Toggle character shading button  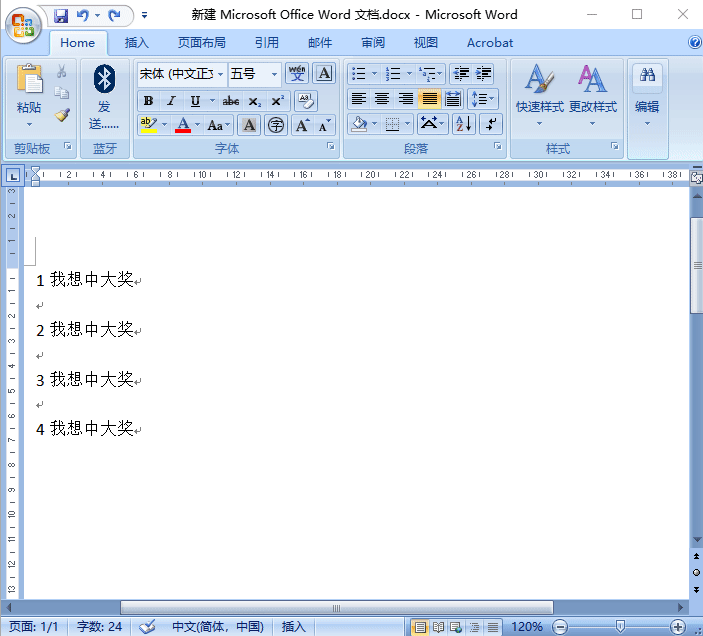249,125
